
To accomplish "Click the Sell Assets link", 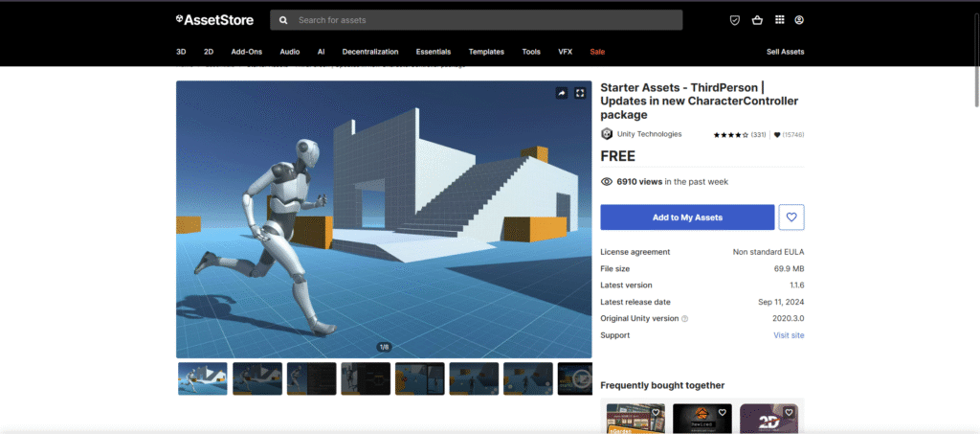I will click(786, 52).
